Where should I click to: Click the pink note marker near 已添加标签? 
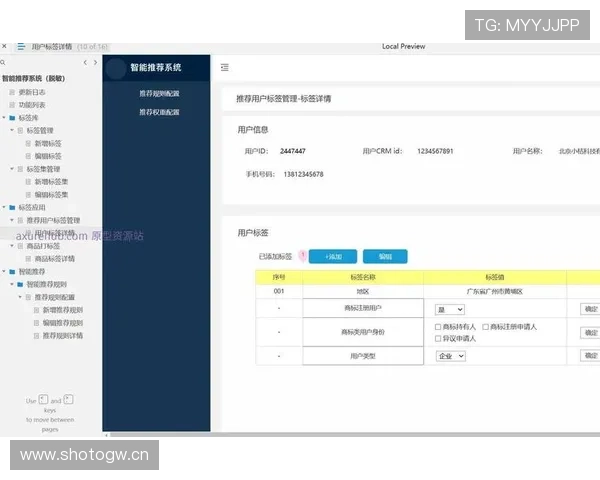[x=302, y=255]
